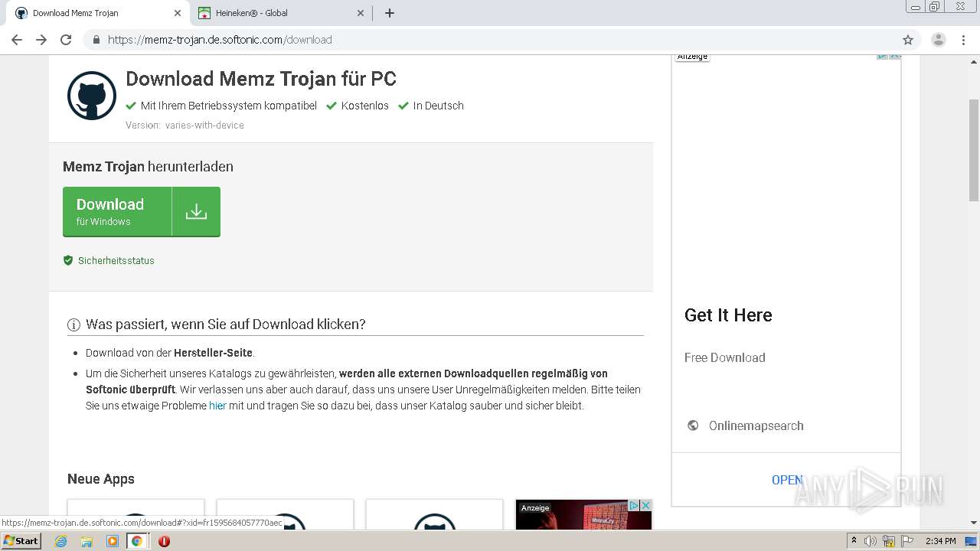This screenshot has width=980, height=551.
Task: Click the lock icon in address bar
Action: tap(96, 40)
